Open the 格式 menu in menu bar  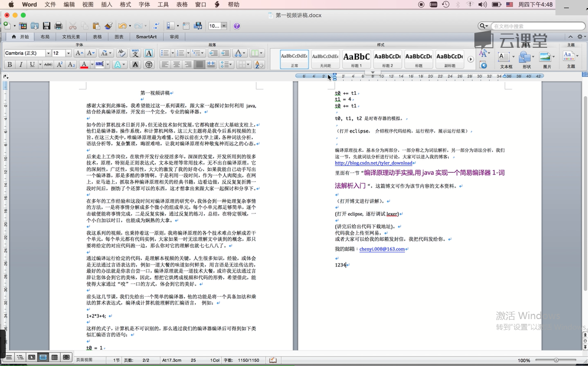125,4
